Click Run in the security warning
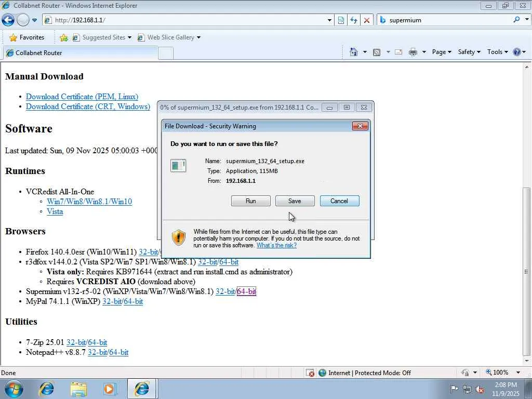 pos(251,201)
